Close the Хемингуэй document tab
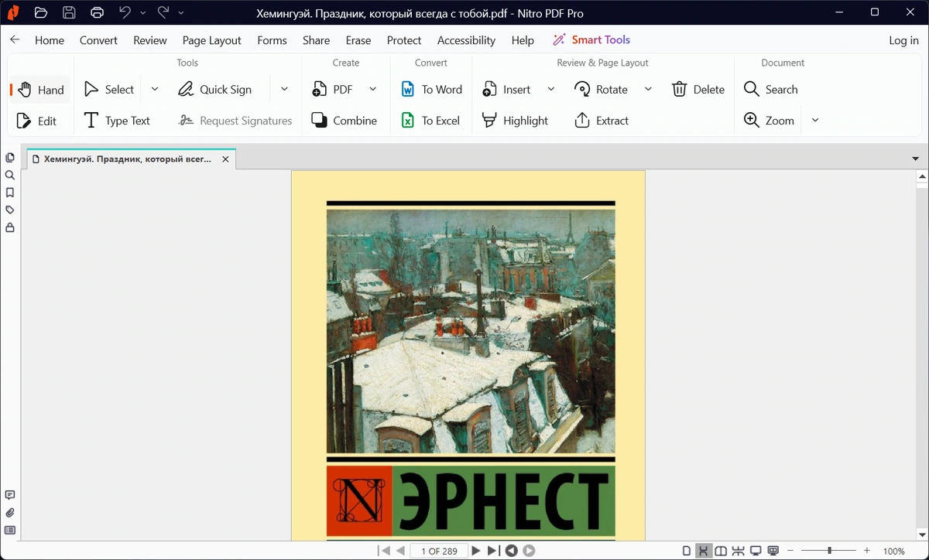929x560 pixels. pos(225,159)
